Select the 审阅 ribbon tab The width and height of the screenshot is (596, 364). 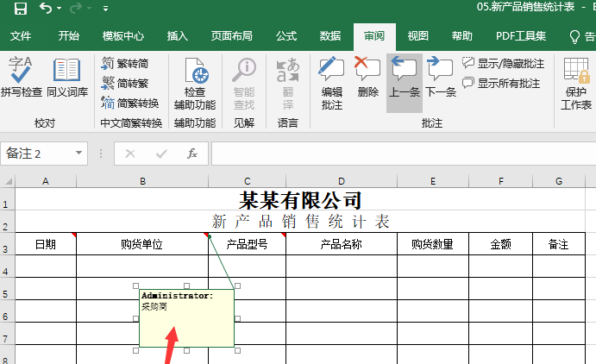(374, 36)
